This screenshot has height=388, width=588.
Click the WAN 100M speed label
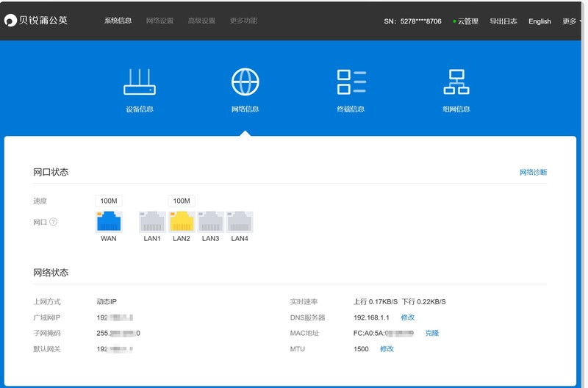109,201
